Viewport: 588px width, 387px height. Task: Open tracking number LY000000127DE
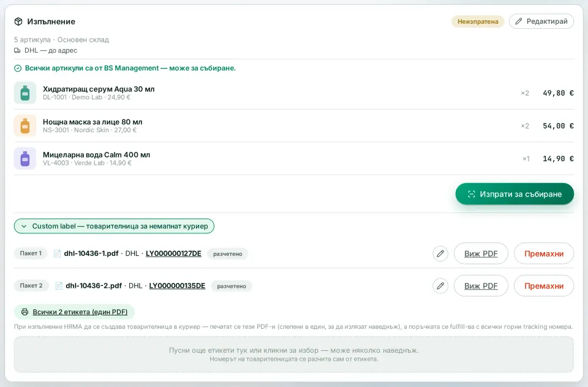173,254
